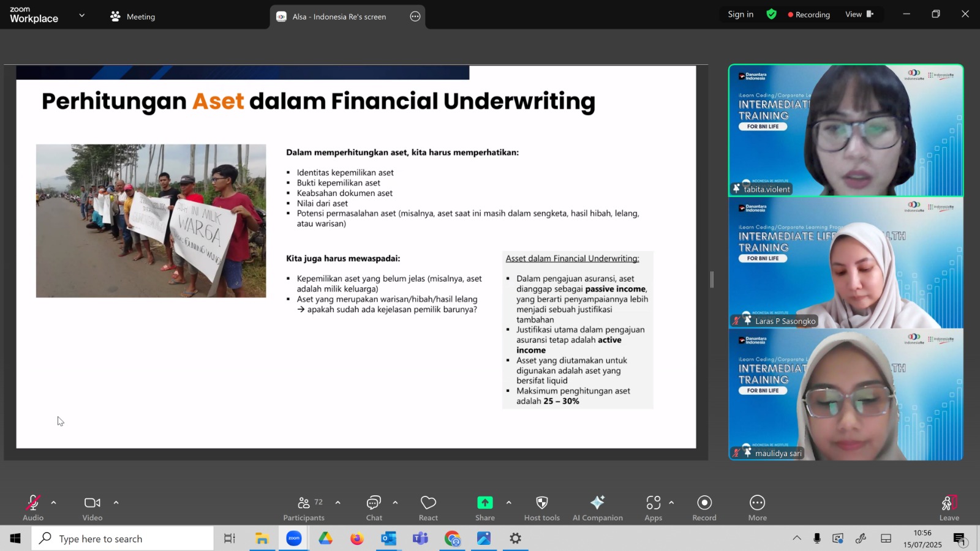Viewport: 980px width, 551px height.
Task: Open the Participants panel
Action: (304, 508)
